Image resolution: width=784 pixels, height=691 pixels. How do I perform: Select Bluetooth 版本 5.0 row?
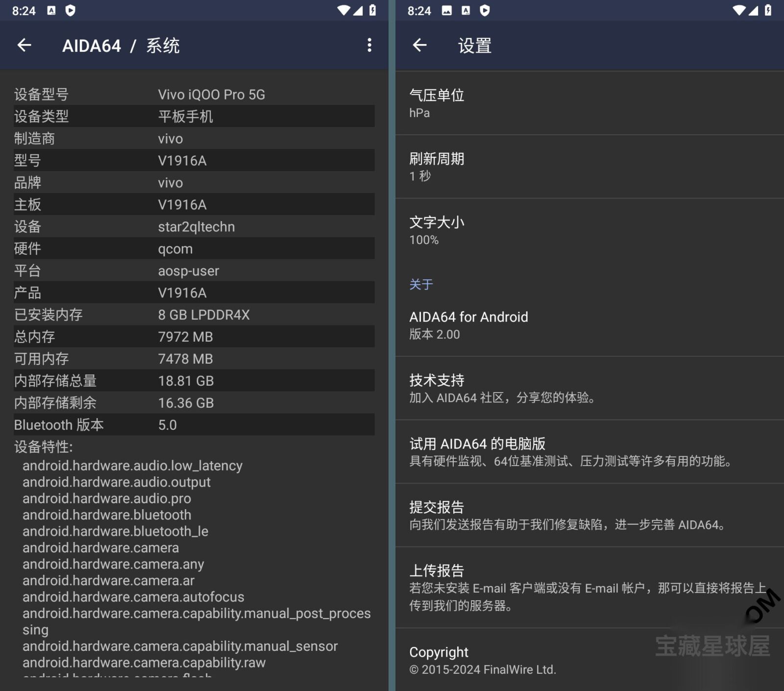[x=194, y=425]
